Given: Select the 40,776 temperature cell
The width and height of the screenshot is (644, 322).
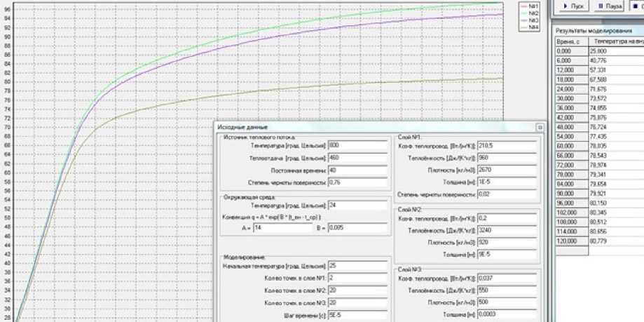Looking at the screenshot, I should click(616, 60).
